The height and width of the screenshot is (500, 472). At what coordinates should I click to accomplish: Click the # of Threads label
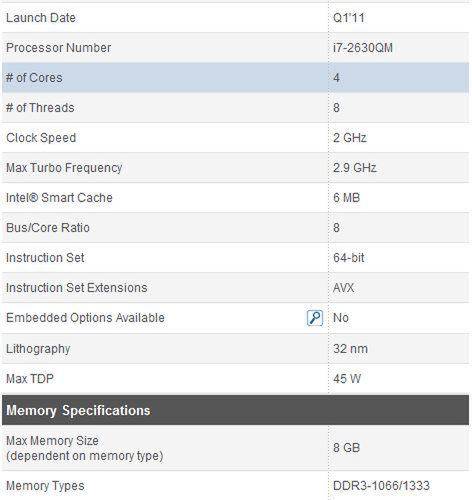tap(40, 108)
